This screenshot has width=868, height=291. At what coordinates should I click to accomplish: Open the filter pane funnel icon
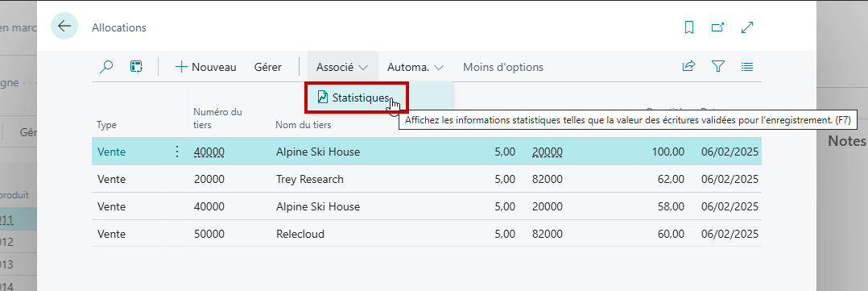[718, 67]
